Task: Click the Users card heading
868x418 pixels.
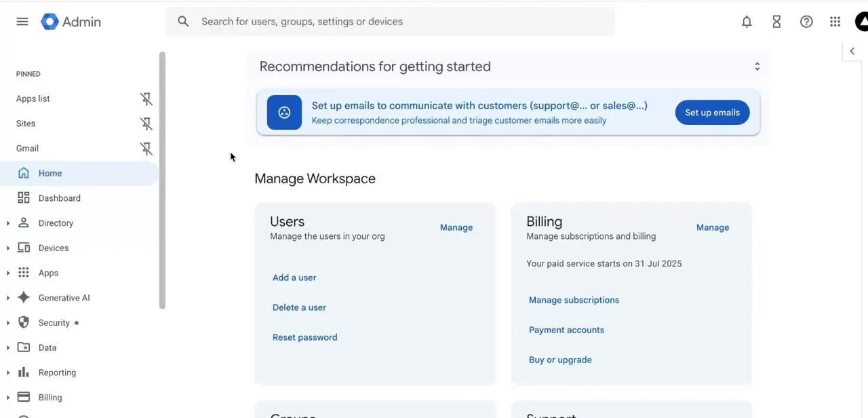Action: pyautogui.click(x=287, y=222)
